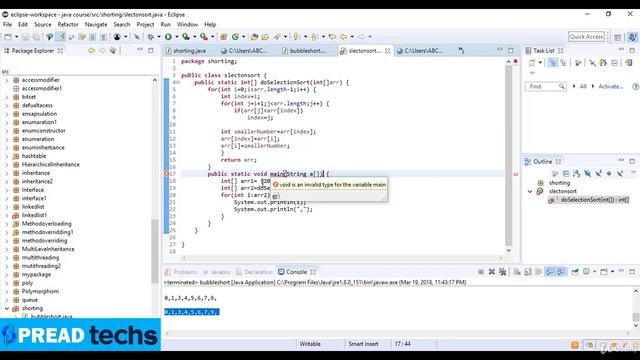Click the green Run button in toolbar
The image size is (640, 360).
click(x=168, y=37)
